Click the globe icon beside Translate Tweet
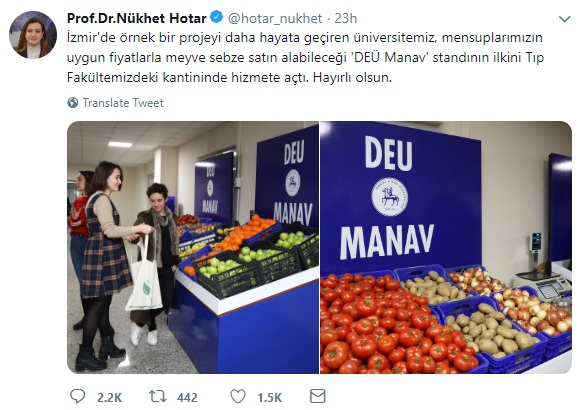This screenshot has height=410, width=579. [x=73, y=102]
